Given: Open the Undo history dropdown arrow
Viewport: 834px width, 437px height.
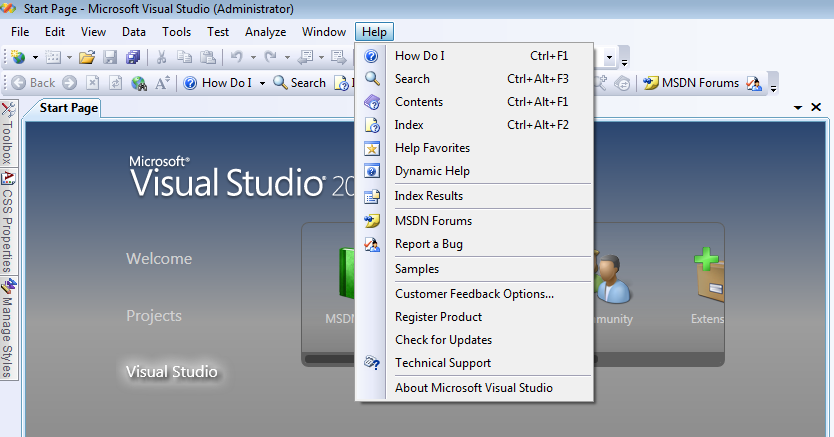Looking at the screenshot, I should 253,57.
